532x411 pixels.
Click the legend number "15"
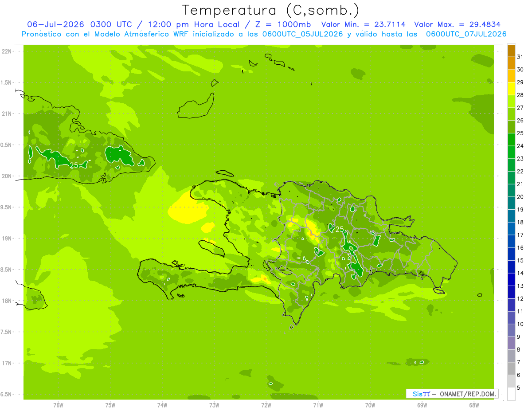[520, 260]
